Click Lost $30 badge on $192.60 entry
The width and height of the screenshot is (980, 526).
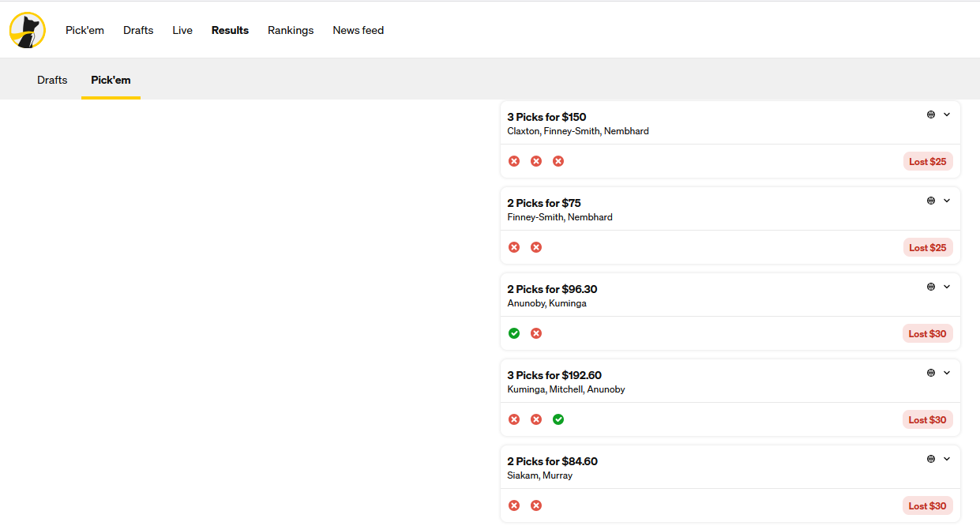click(928, 419)
